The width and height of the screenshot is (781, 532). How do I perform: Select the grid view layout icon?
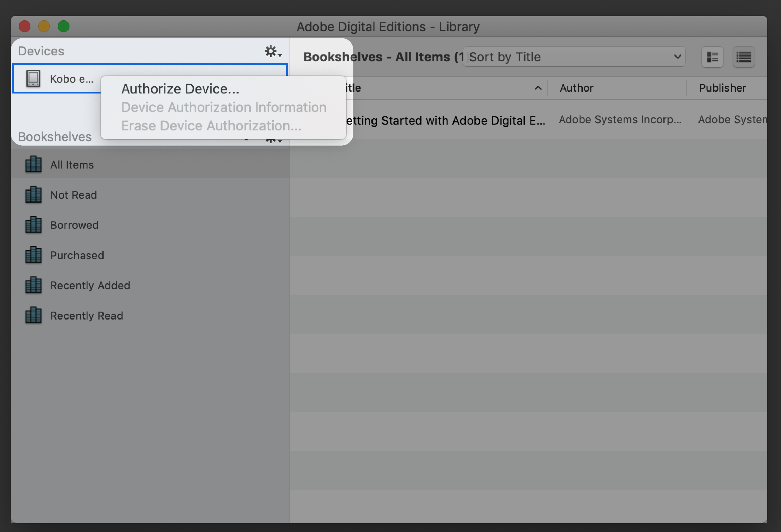tap(713, 57)
